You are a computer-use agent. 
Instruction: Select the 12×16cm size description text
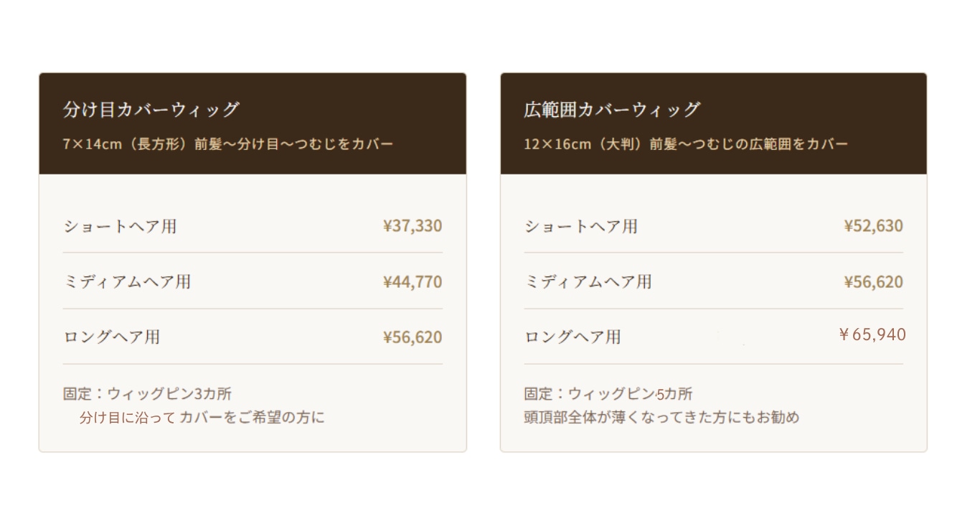pyautogui.click(x=686, y=144)
